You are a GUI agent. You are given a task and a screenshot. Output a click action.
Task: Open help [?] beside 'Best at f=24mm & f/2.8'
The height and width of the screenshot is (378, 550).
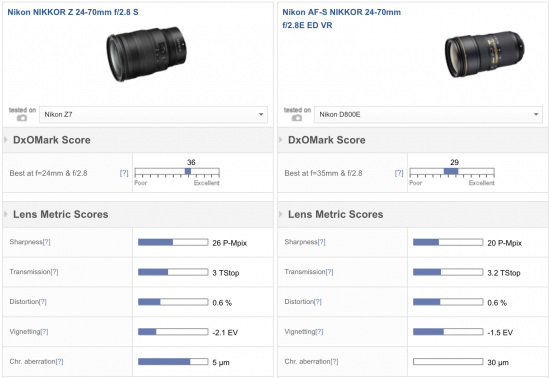pyautogui.click(x=124, y=173)
